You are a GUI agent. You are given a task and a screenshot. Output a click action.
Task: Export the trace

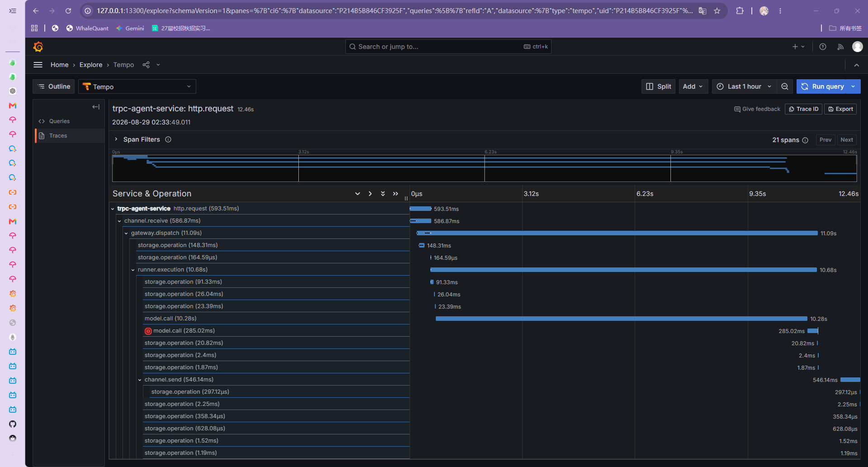[x=840, y=109]
